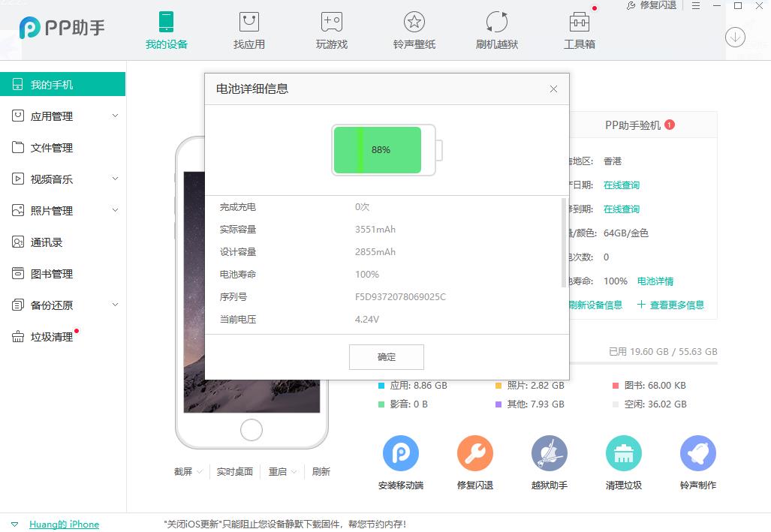Click 刷新设备信息 link
Screen dimensions: 771x532
596,305
